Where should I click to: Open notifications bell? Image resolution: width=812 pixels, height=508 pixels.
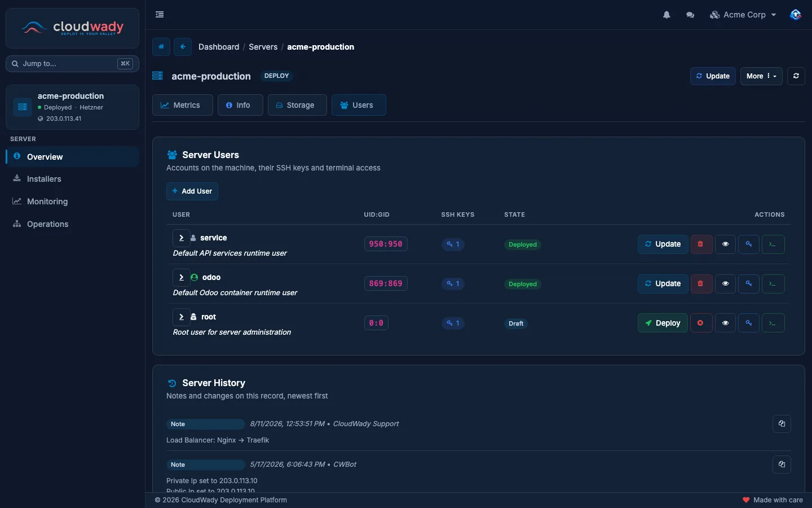click(x=667, y=15)
